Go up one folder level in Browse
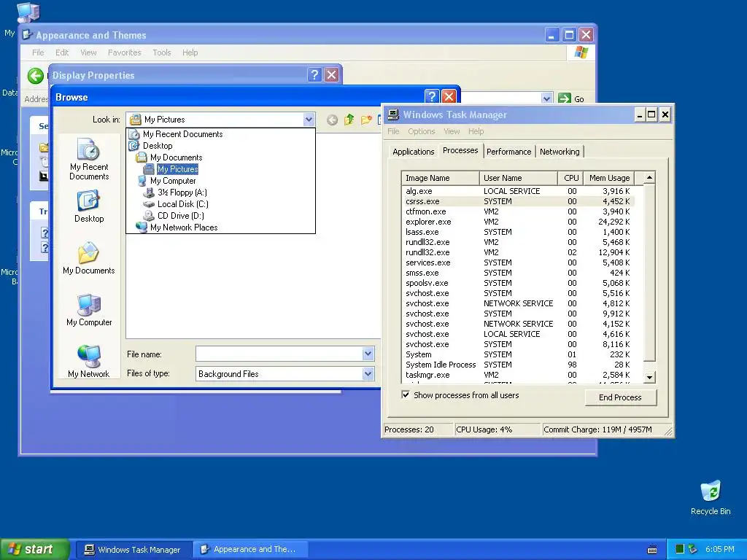The height and width of the screenshot is (560, 747). [x=349, y=120]
